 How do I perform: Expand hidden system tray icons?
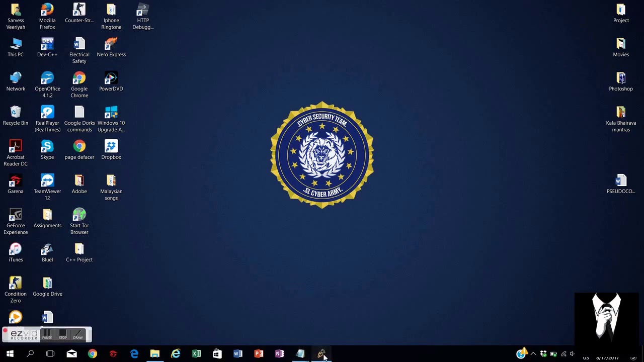[x=533, y=354]
